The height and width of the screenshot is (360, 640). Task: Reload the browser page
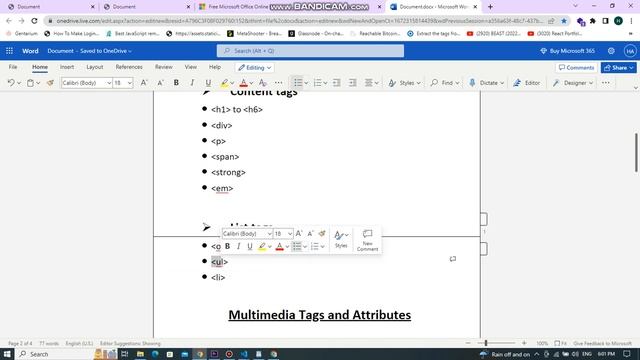[34, 21]
